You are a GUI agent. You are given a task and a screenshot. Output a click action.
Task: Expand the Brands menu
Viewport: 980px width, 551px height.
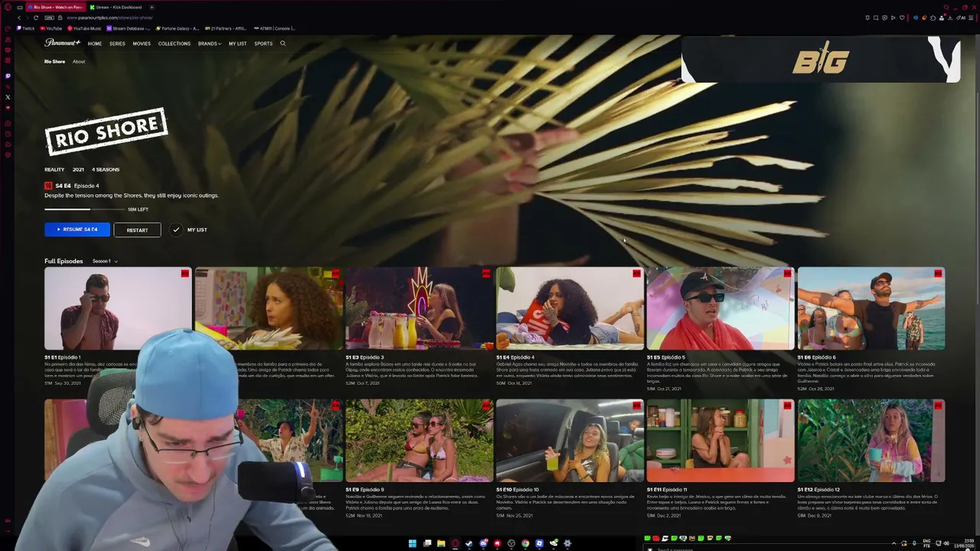point(210,44)
